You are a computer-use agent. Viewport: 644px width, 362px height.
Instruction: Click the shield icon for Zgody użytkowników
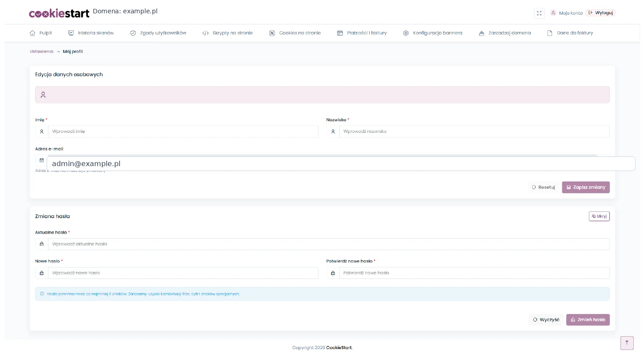(133, 33)
